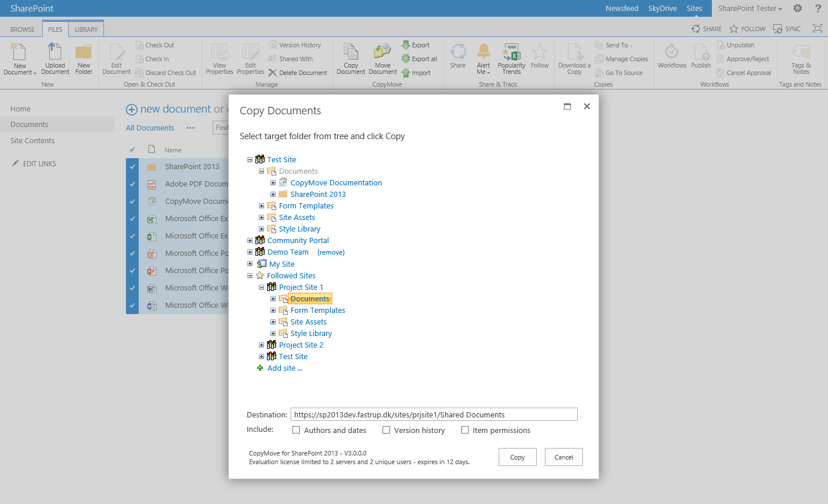This screenshot has width=828, height=504.
Task: Open the help question mark icon
Action: (818, 8)
